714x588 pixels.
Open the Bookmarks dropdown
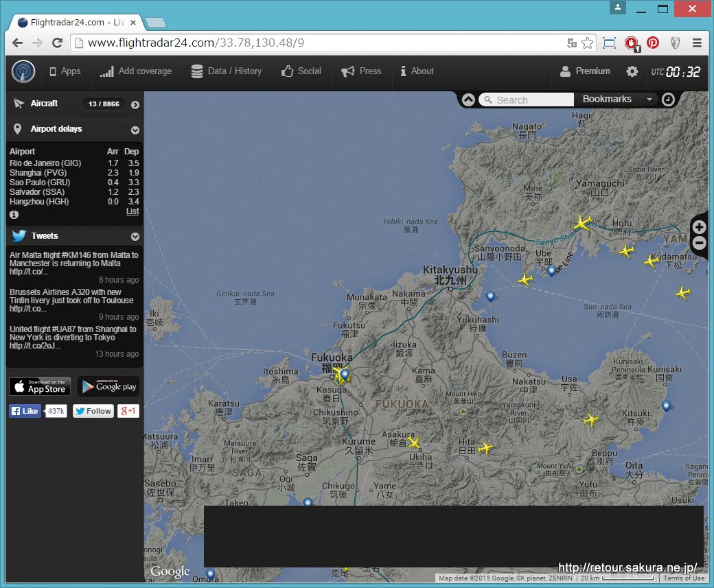pos(607,99)
